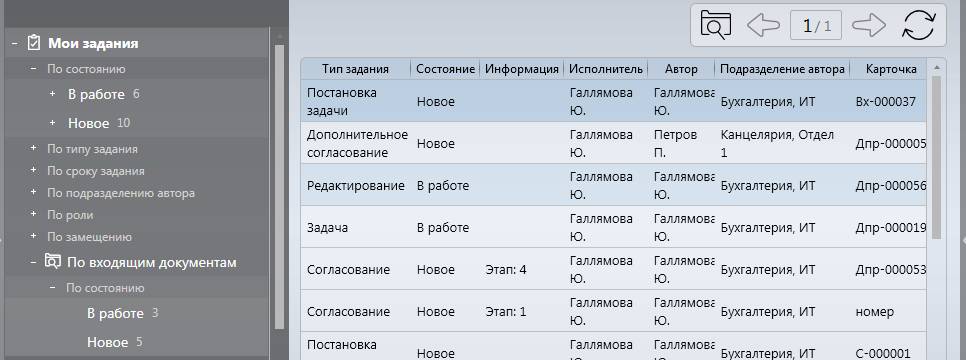Expand По подразделению автора group

[33, 192]
